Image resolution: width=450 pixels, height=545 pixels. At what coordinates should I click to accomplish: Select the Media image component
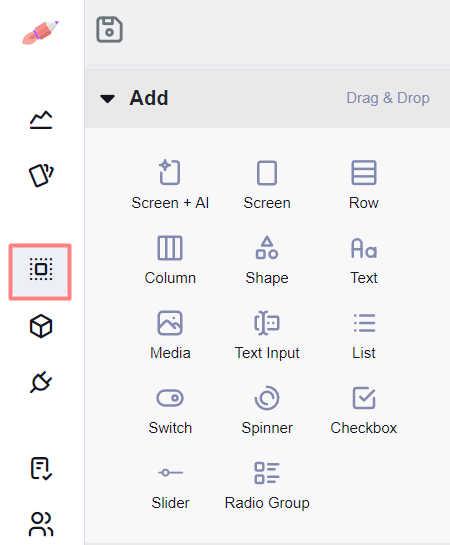[x=170, y=335]
